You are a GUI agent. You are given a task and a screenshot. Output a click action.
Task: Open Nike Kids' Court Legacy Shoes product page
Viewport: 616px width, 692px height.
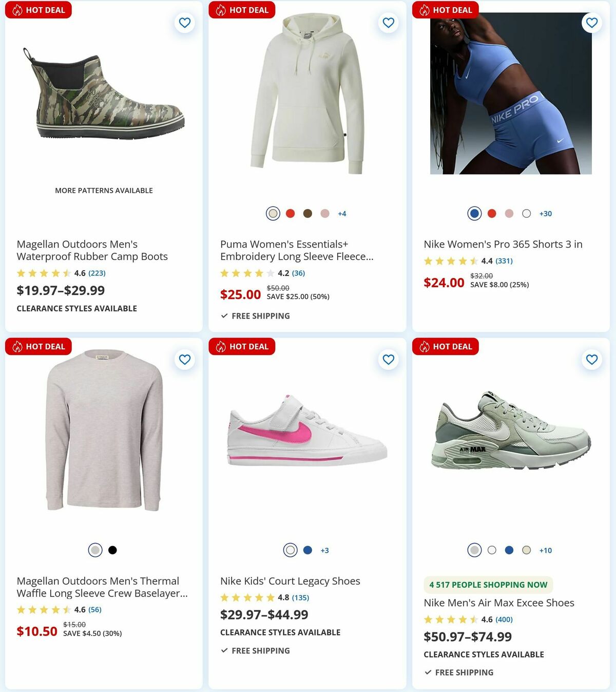click(291, 581)
